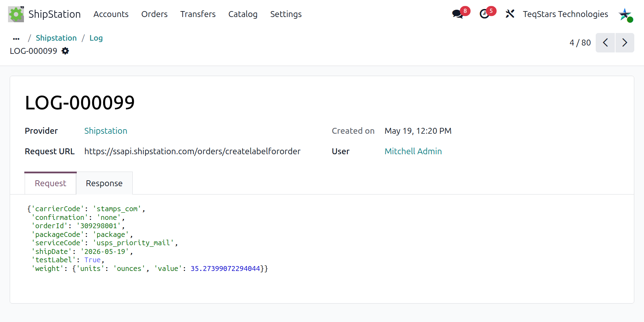Switch to the Response tab
The image size is (644, 322).
click(x=104, y=183)
